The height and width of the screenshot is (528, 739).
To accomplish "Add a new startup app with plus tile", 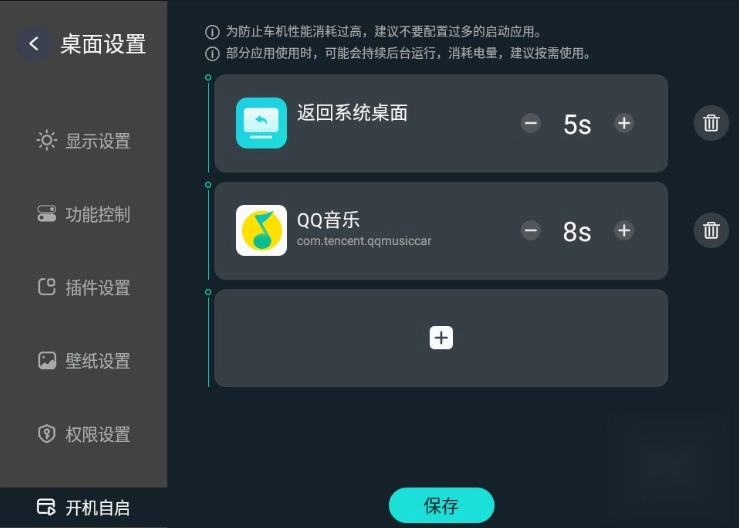I will click(441, 338).
